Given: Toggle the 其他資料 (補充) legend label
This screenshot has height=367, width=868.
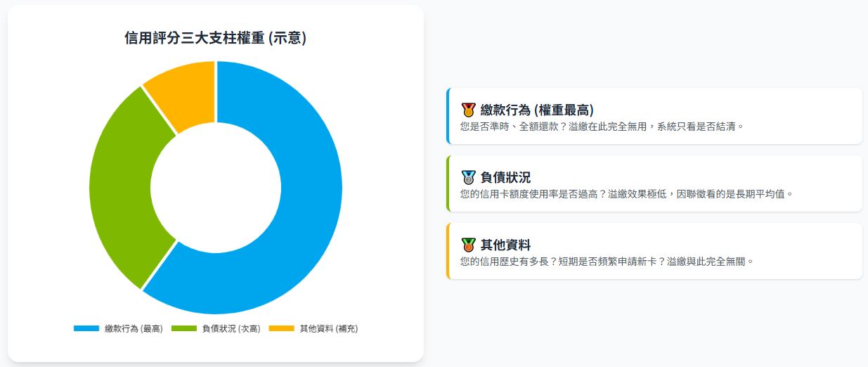Looking at the screenshot, I should pos(329,328).
